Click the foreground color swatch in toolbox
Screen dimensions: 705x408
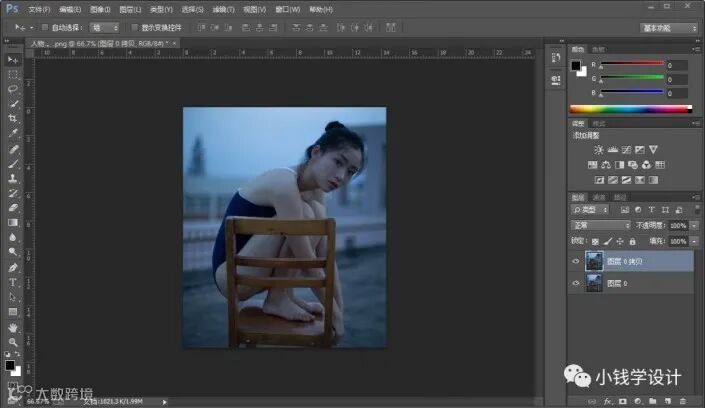pos(10,366)
